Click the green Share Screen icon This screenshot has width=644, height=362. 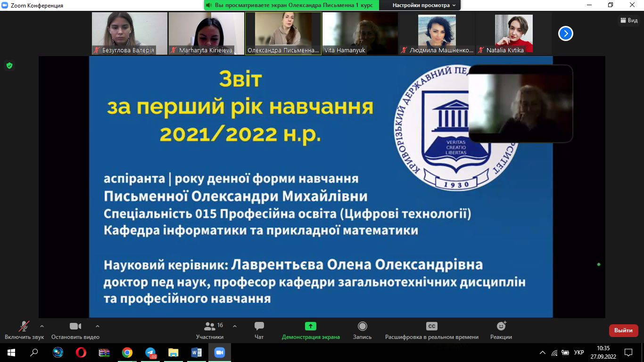310,326
